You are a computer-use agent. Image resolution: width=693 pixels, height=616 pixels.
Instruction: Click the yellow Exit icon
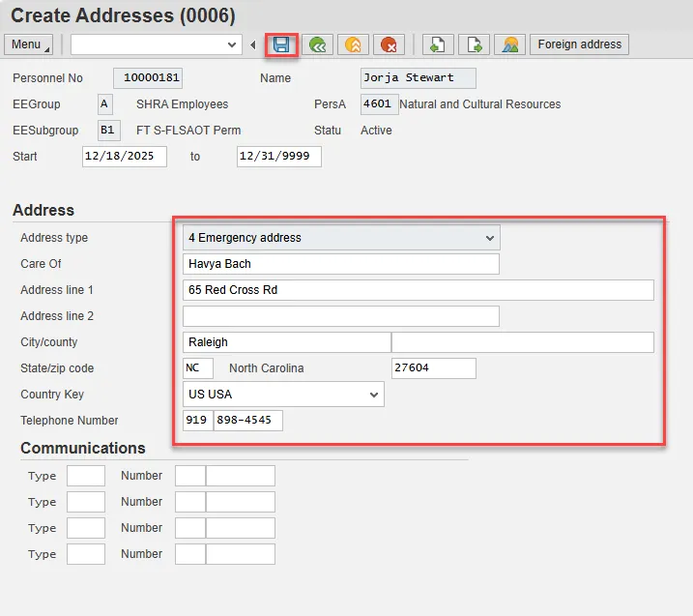(353, 44)
